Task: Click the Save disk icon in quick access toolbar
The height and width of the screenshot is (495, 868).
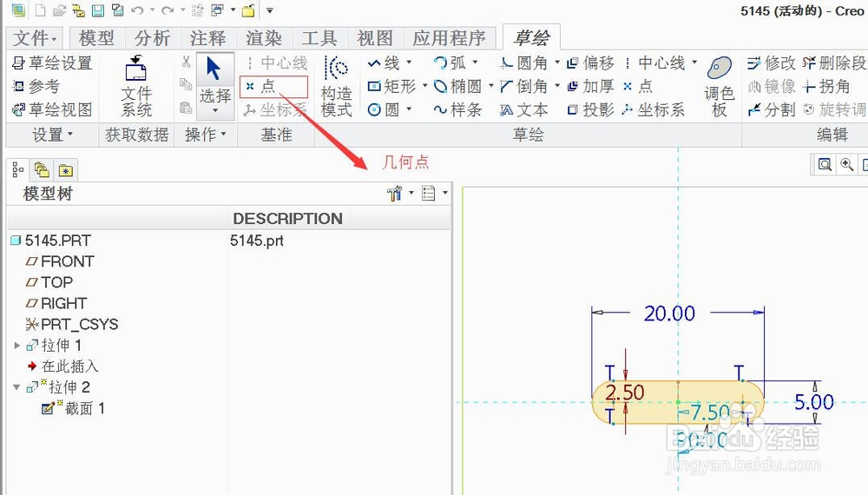Action: click(98, 10)
